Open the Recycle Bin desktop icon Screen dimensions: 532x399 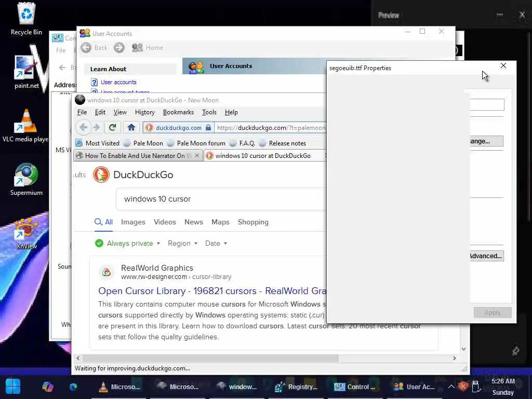click(x=26, y=19)
